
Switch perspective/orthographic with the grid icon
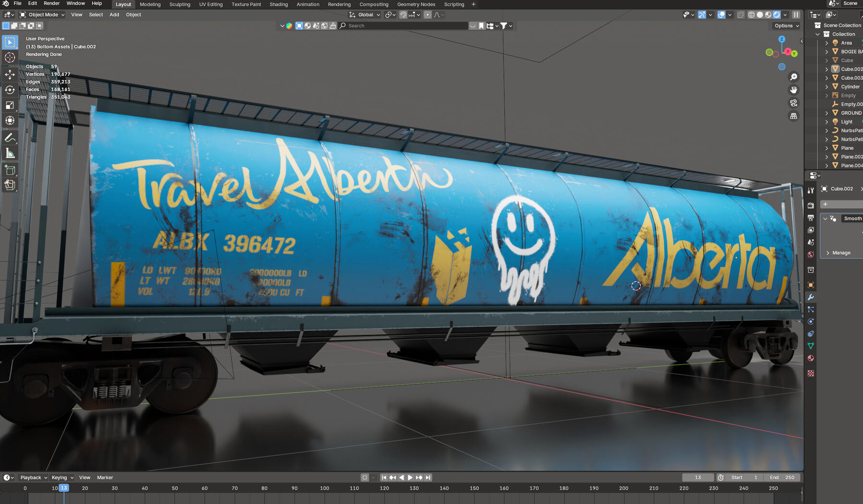[793, 116]
